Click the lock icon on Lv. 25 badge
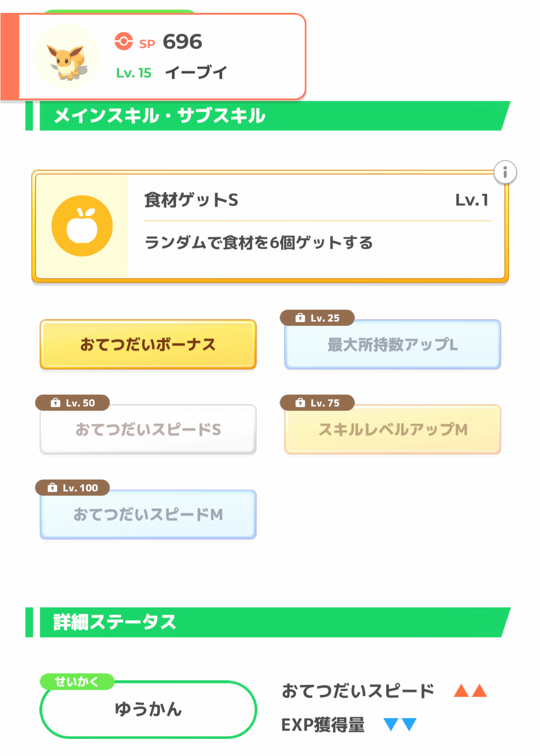 pyautogui.click(x=300, y=318)
